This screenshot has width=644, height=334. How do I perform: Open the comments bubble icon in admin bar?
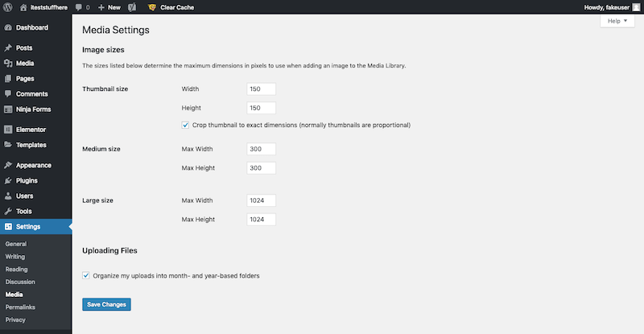tap(78, 7)
